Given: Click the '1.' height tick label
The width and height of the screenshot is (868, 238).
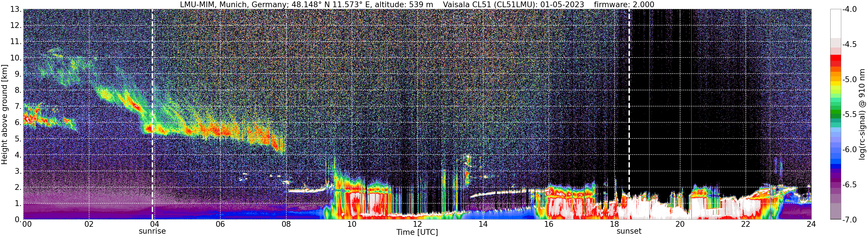Looking at the screenshot, I should 18,204.
